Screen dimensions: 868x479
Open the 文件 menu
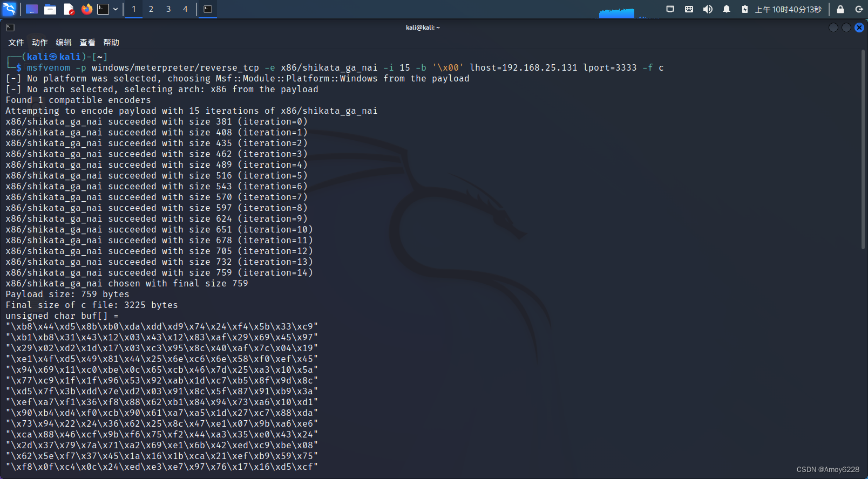[16, 42]
